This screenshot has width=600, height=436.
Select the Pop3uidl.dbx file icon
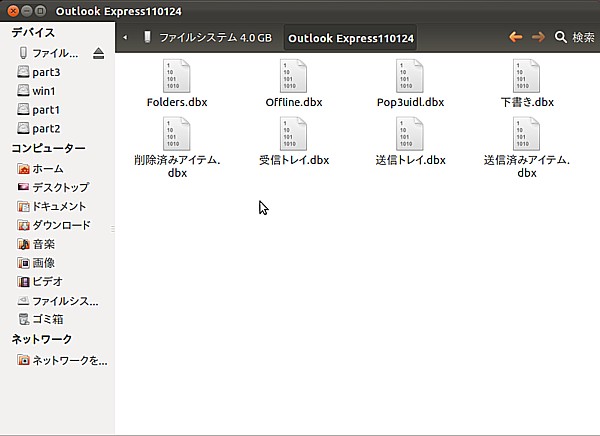click(x=410, y=76)
